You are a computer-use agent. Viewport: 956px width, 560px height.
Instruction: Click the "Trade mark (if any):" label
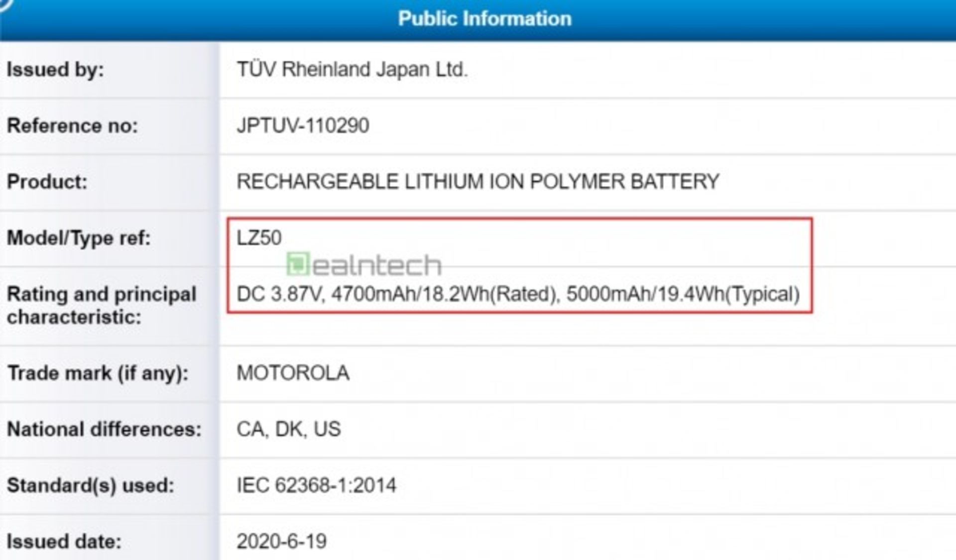click(x=98, y=373)
